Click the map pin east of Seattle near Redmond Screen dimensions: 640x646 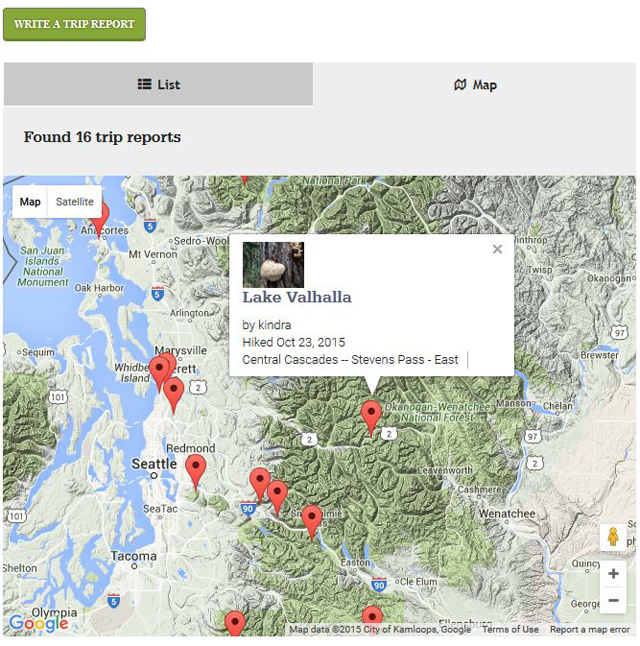point(195,473)
